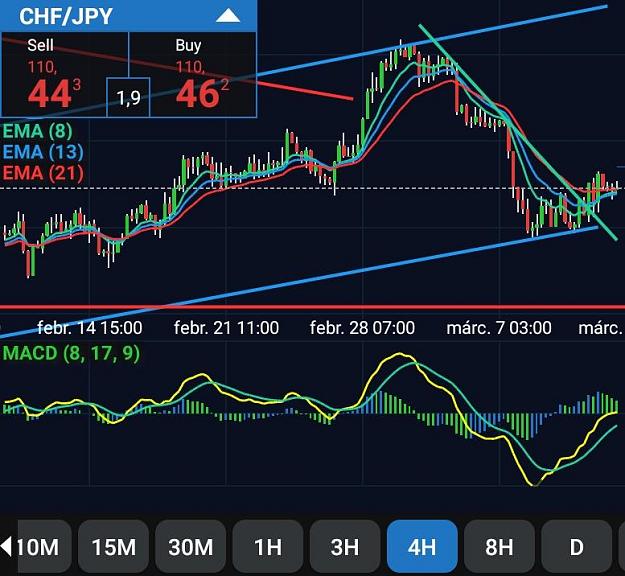The width and height of the screenshot is (625, 576).
Task: Open the MACD (8, 17, 9) indicator label
Action: 71,354
